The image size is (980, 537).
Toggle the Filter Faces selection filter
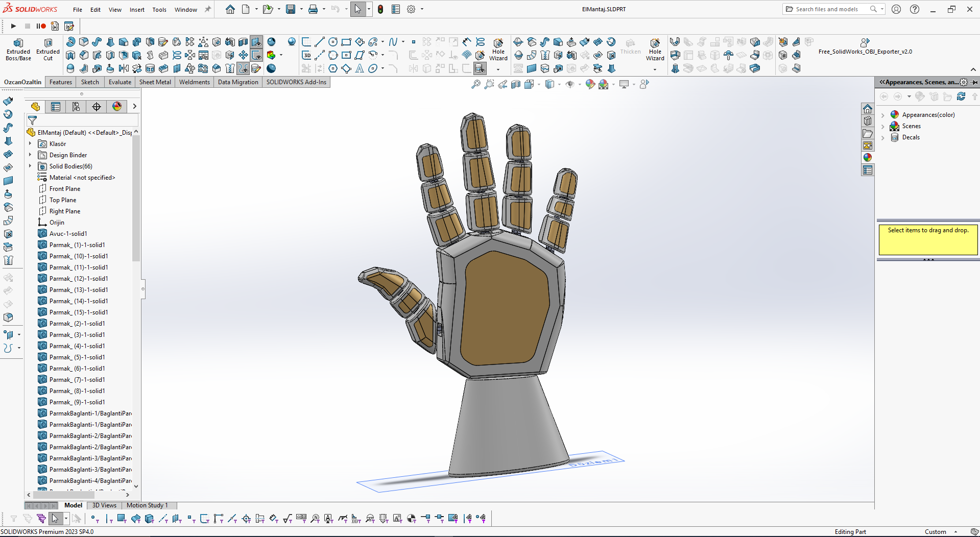[x=122, y=519]
